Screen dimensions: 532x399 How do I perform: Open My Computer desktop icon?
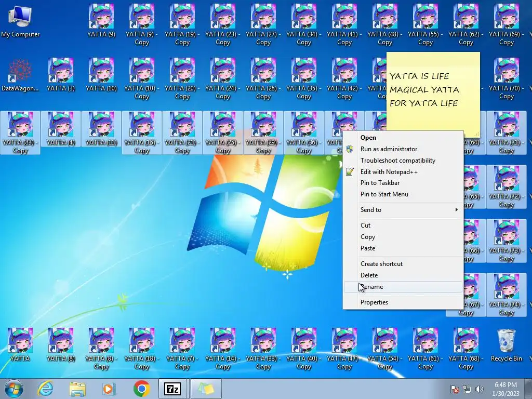pos(20,21)
